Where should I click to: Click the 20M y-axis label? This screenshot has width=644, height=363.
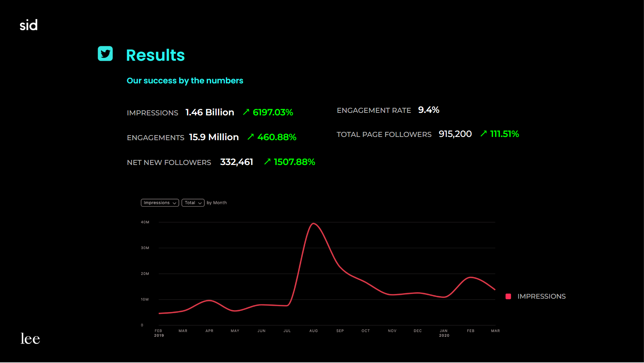145,274
